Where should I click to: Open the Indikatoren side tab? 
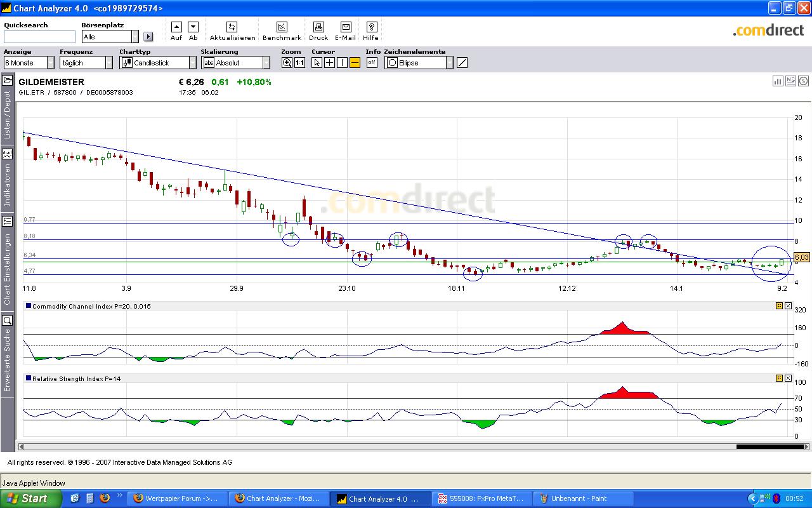click(x=8, y=178)
